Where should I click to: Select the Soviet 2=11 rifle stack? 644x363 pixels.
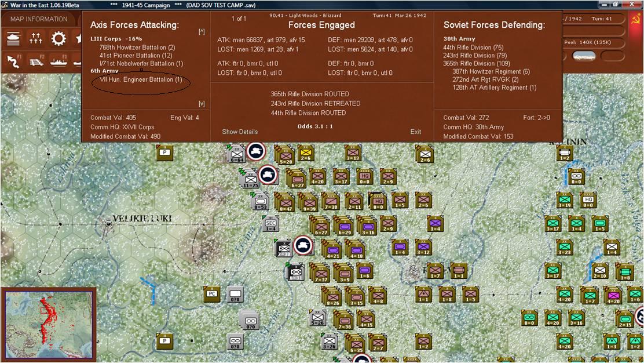(354, 201)
